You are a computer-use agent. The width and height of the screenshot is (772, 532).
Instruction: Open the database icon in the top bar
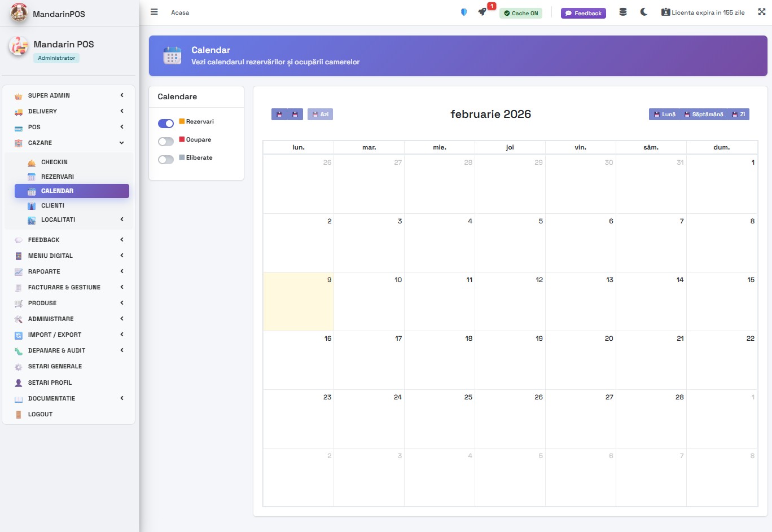[x=623, y=11]
